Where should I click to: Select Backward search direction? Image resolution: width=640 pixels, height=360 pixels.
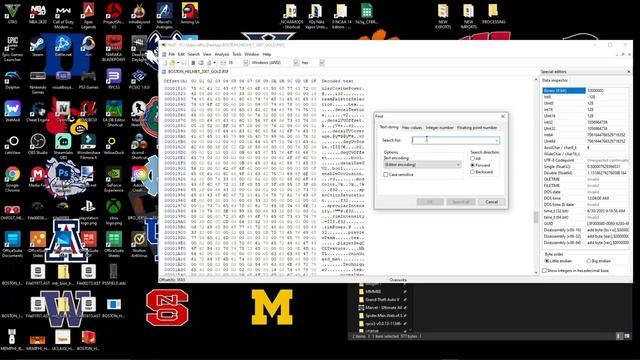coord(472,172)
